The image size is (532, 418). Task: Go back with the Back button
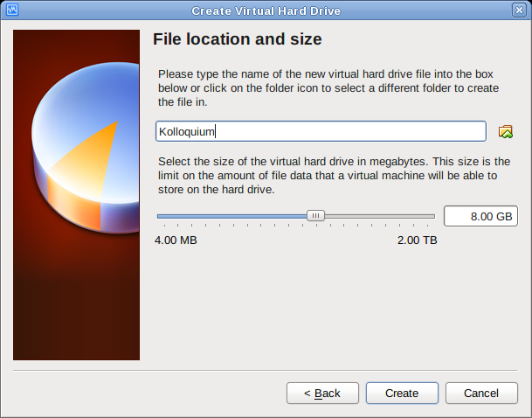pyautogui.click(x=322, y=394)
